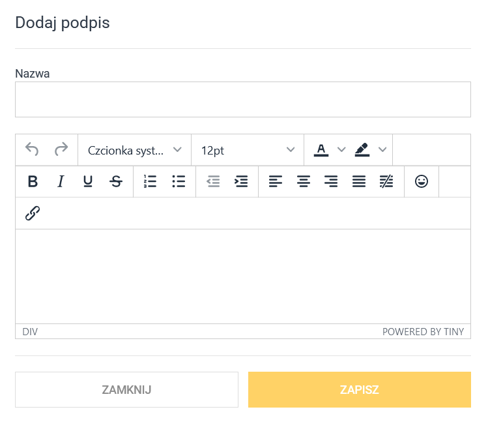This screenshot has width=488, height=448.
Task: Click into the Nazwa input field
Action: [x=242, y=99]
